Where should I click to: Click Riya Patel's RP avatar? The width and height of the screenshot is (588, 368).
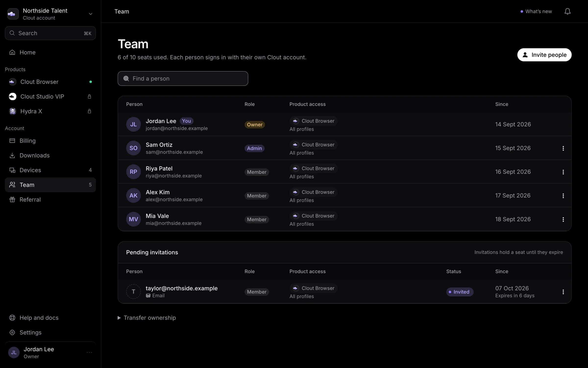point(133,172)
